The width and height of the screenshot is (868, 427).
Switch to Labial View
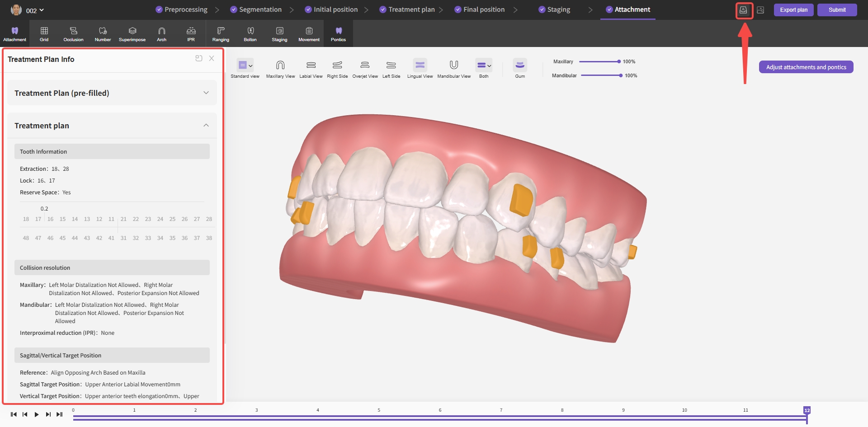click(x=311, y=68)
